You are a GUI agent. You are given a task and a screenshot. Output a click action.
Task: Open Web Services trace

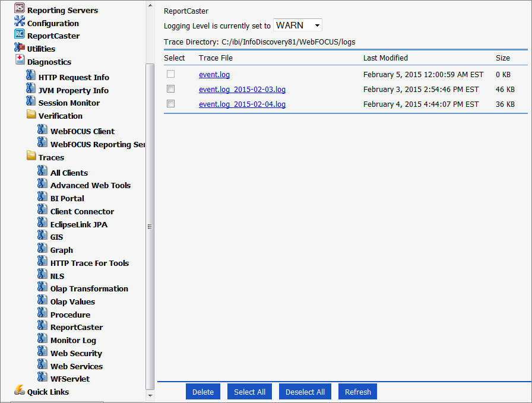(77, 366)
